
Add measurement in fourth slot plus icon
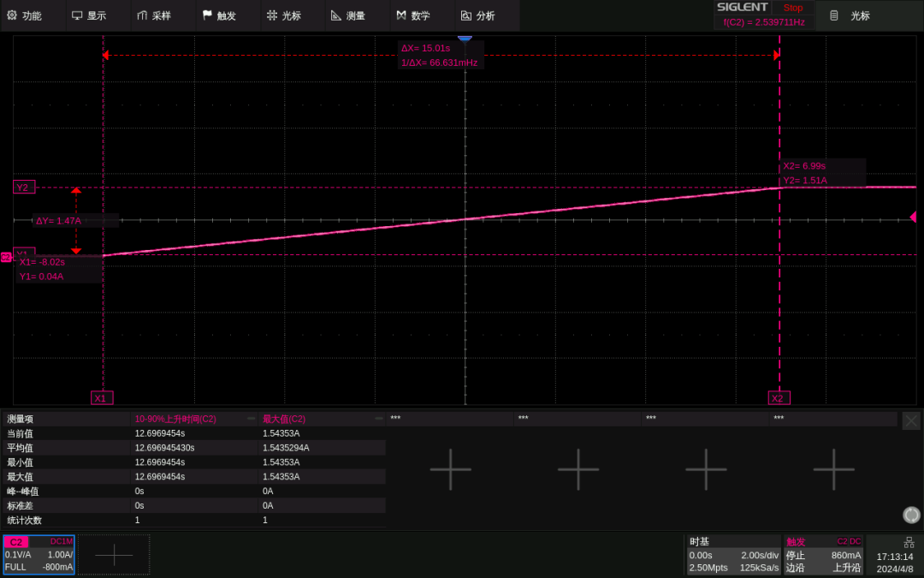tap(578, 469)
